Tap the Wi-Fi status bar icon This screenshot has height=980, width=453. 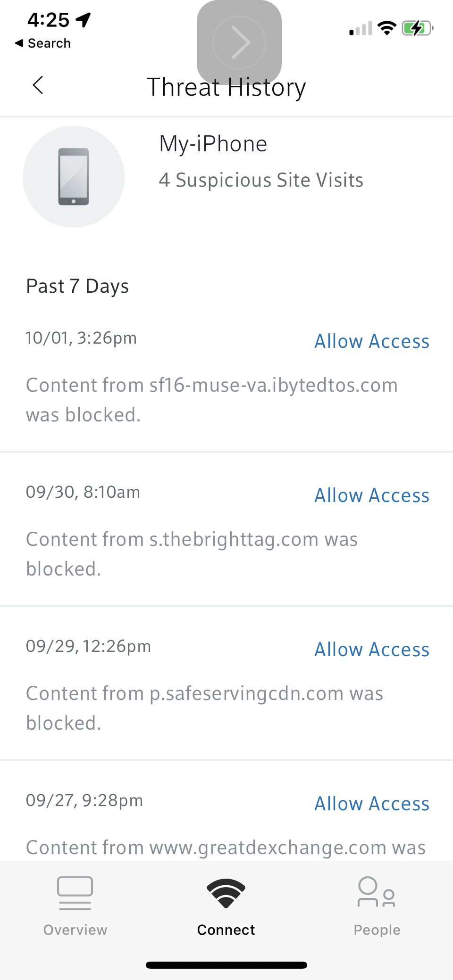[387, 28]
